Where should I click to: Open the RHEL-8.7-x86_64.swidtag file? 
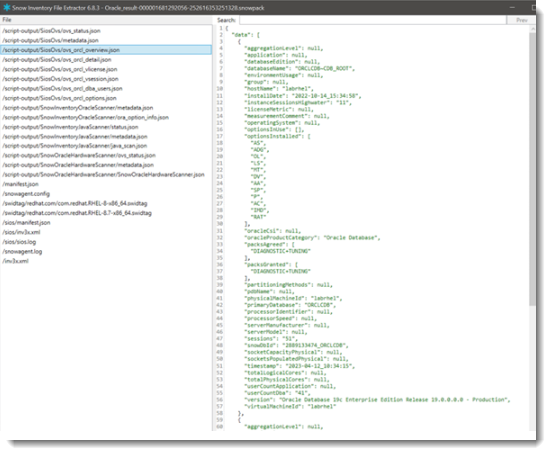(x=77, y=213)
